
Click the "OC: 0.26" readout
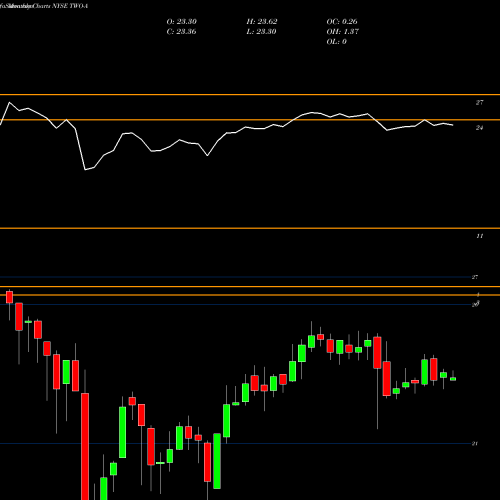[342, 22]
